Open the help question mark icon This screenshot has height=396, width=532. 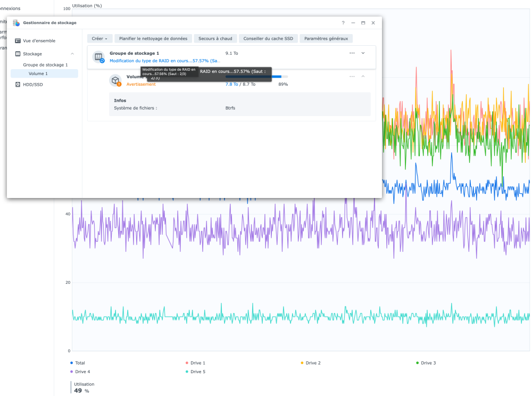click(343, 23)
